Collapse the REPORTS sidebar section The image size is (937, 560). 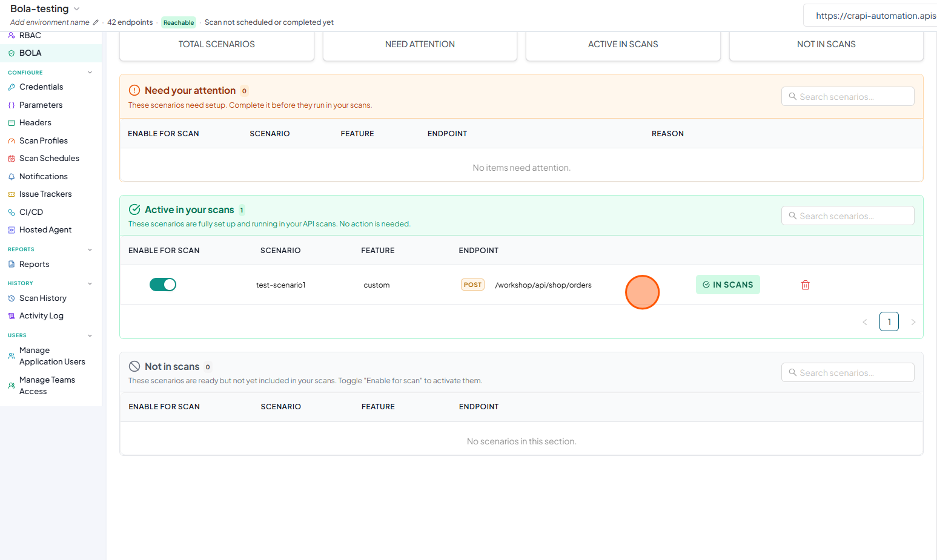click(90, 249)
